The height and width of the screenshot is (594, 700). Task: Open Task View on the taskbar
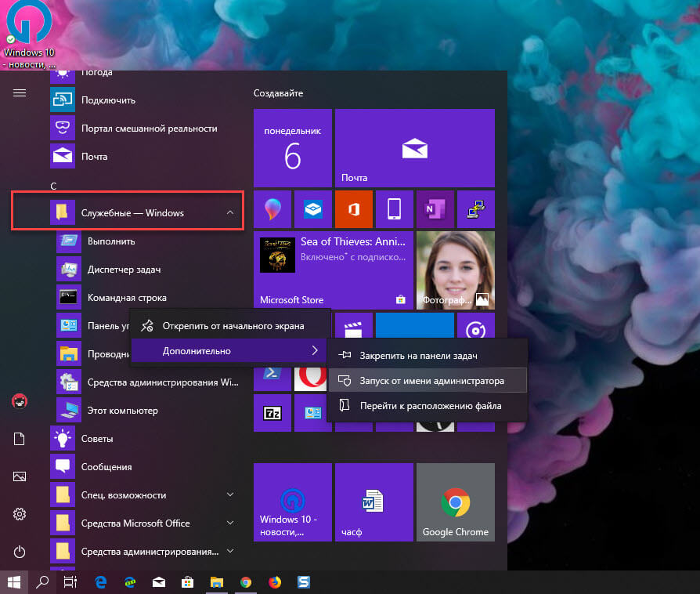pyautogui.click(x=70, y=582)
